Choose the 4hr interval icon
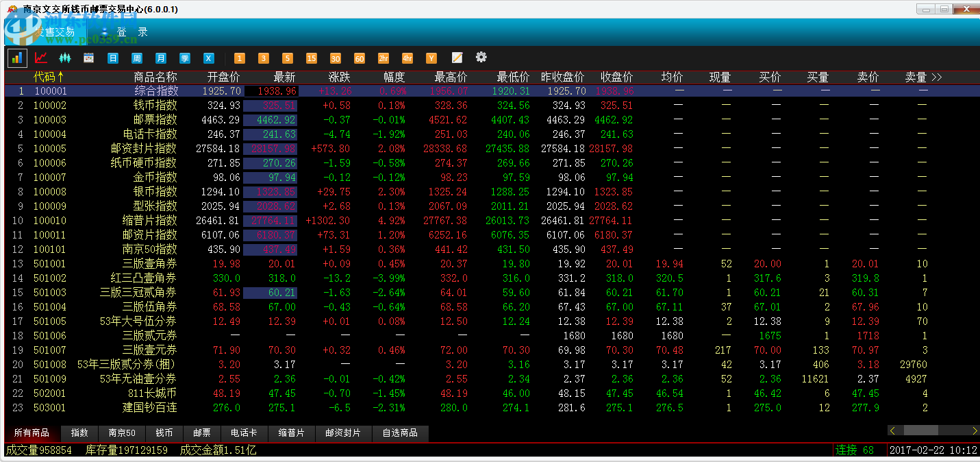Screen dimensions: 980x462 coord(407,58)
